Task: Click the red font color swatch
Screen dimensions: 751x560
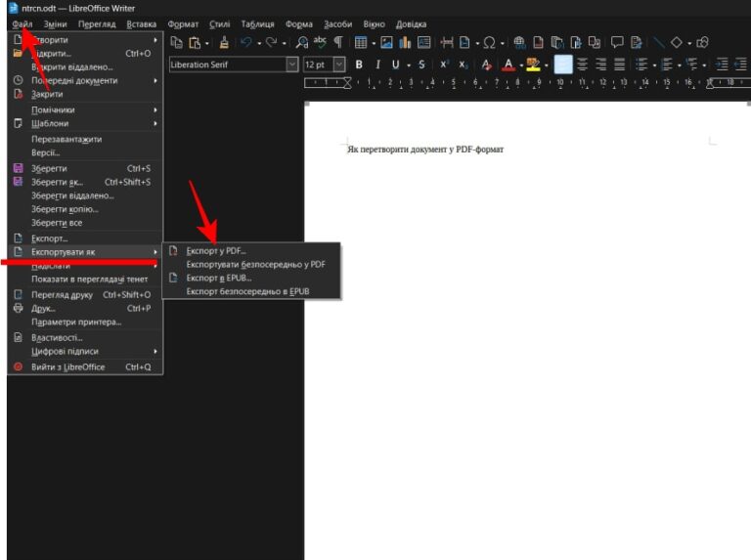Action: pyautogui.click(x=508, y=65)
